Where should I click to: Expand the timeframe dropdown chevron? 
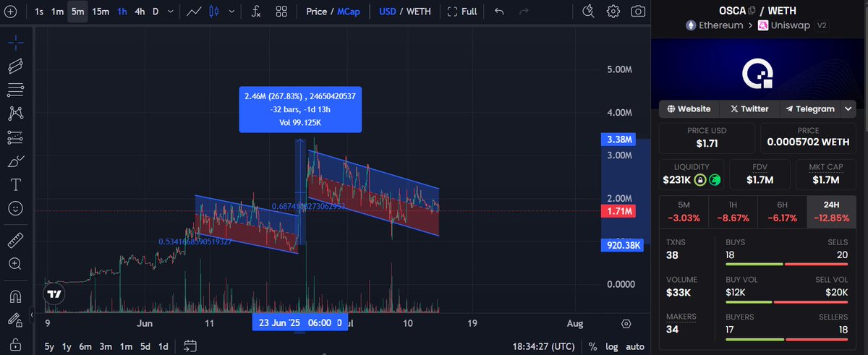tap(170, 12)
